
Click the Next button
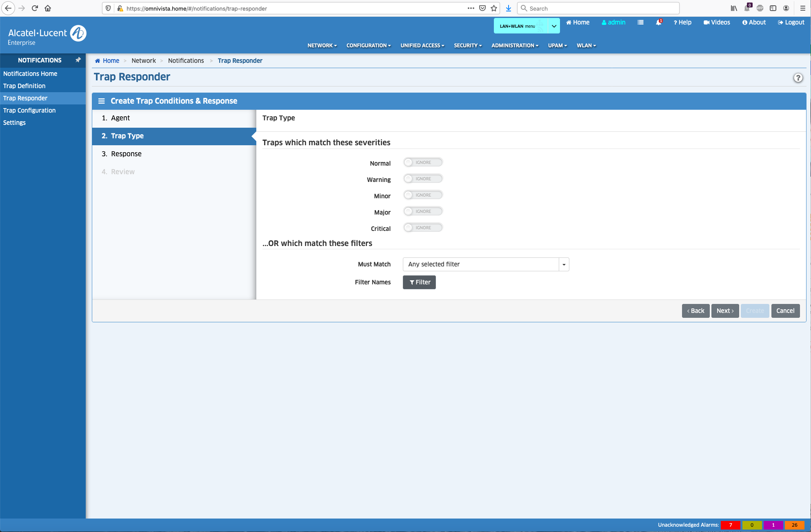click(725, 311)
